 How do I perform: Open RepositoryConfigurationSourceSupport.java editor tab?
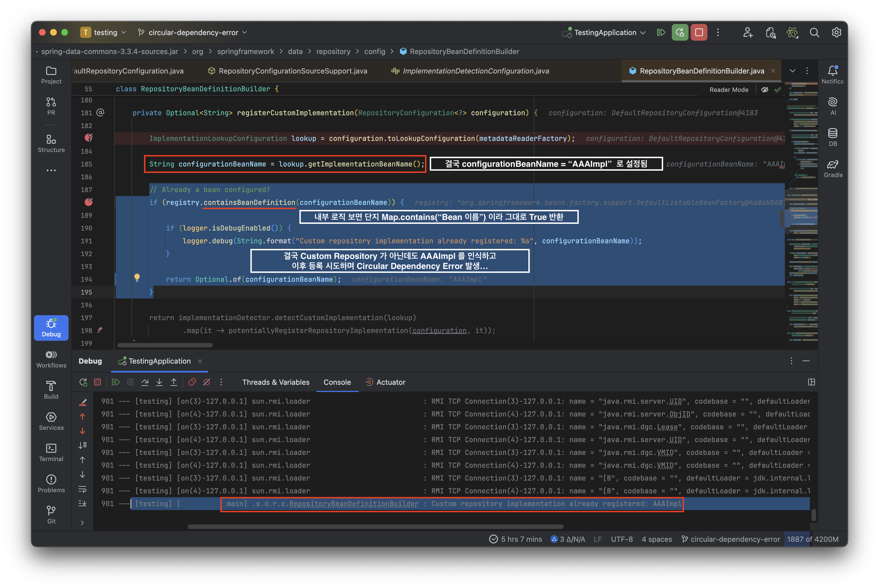coord(293,71)
